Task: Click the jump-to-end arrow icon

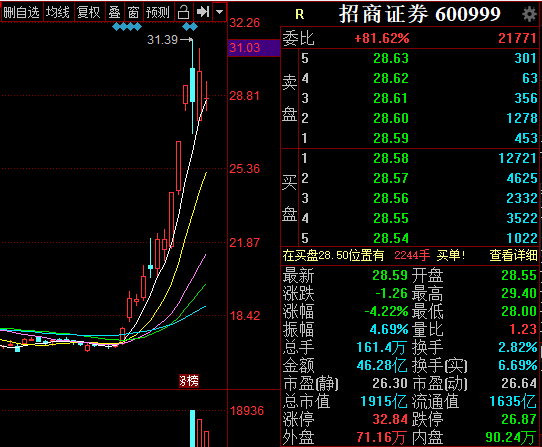Action: pyautogui.click(x=203, y=12)
